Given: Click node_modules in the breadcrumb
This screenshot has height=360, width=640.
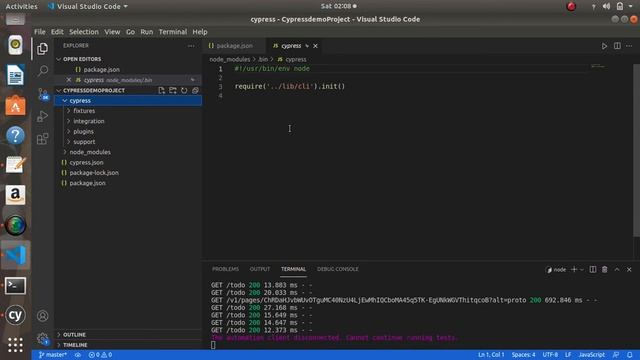Looking at the screenshot, I should coord(229,60).
